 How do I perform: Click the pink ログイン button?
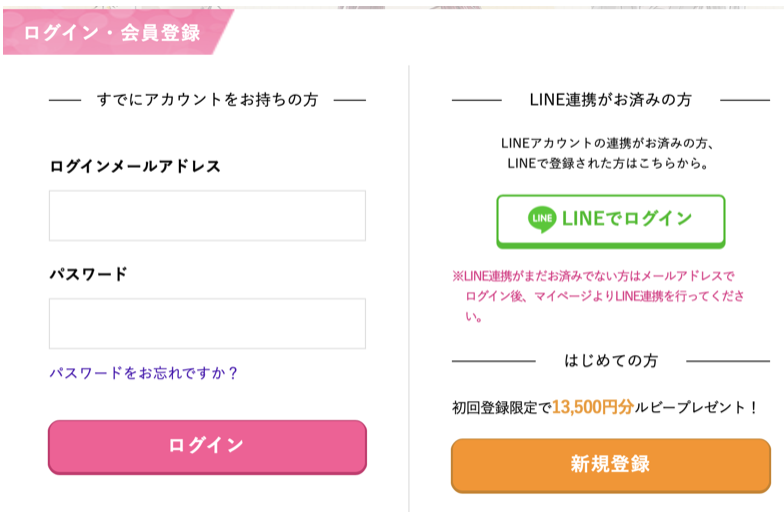208,447
